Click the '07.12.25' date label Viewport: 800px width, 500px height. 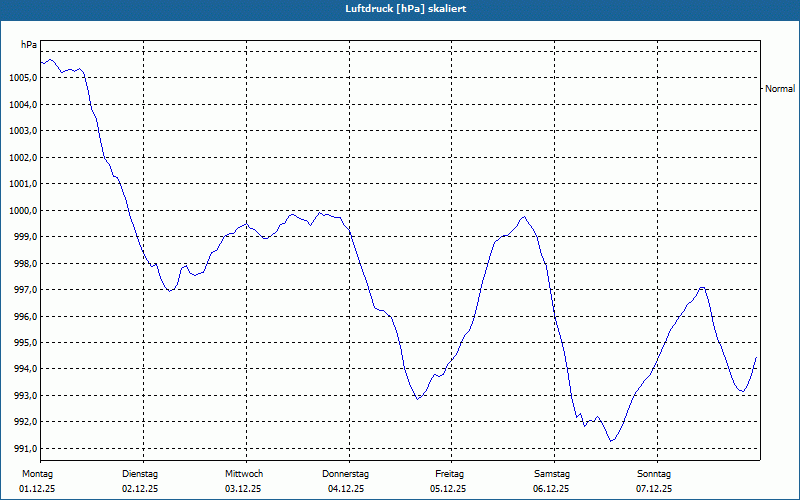pos(654,489)
